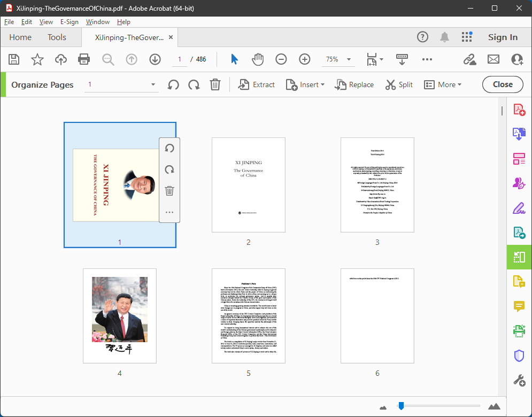Image resolution: width=532 pixels, height=417 pixels.
Task: Open the share with others icon
Action: point(518,59)
